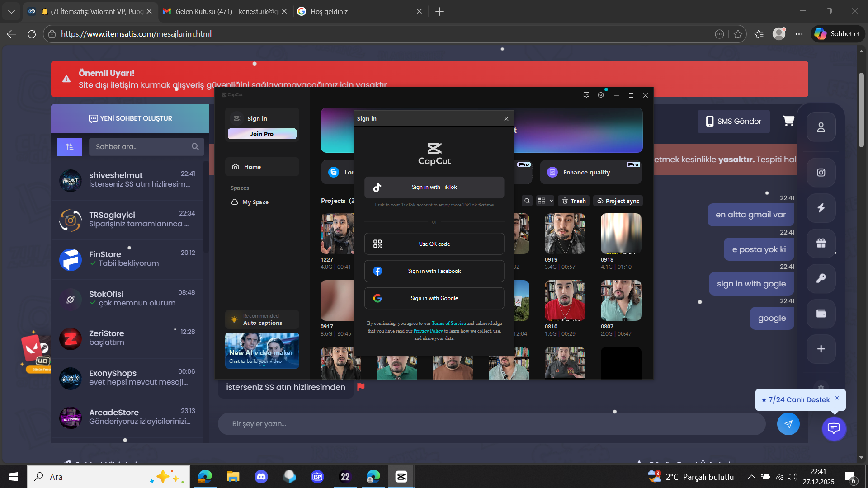This screenshot has height=488, width=868.
Task: Click the key icon in right sidebar
Action: (x=821, y=278)
